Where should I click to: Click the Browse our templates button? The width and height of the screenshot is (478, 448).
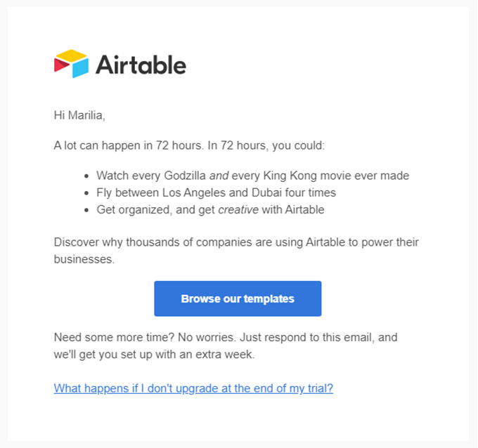click(x=238, y=298)
